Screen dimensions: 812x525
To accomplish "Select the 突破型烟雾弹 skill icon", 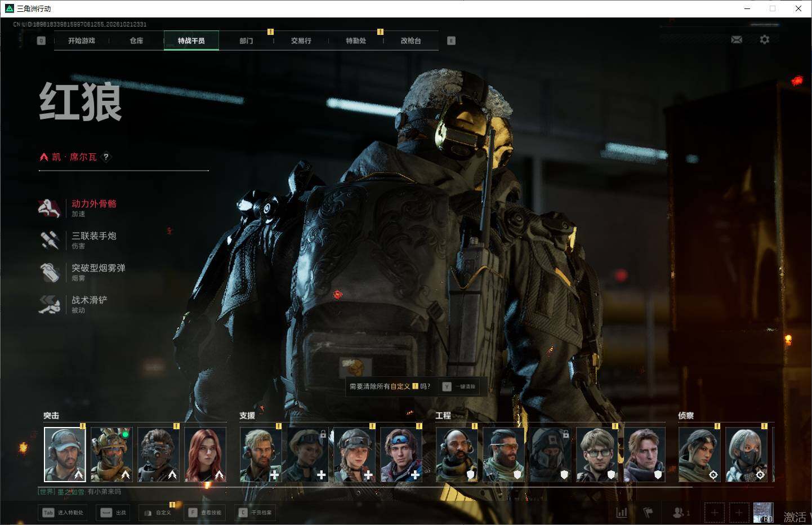I will [x=50, y=272].
